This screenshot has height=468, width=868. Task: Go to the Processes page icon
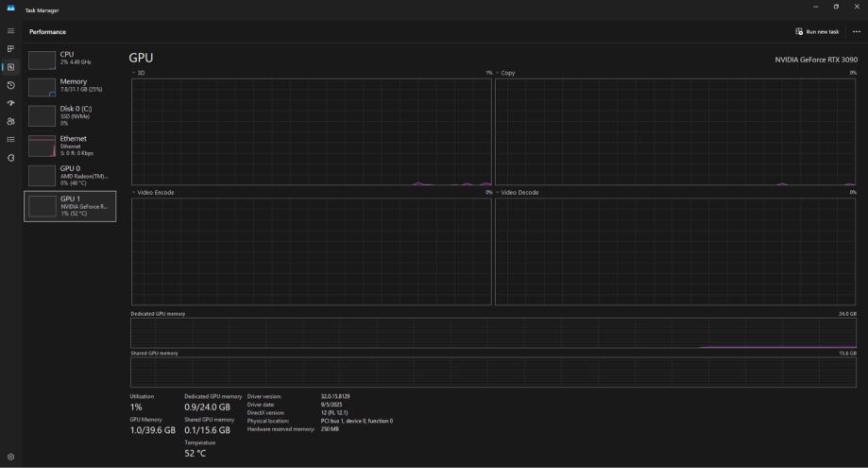[10, 49]
